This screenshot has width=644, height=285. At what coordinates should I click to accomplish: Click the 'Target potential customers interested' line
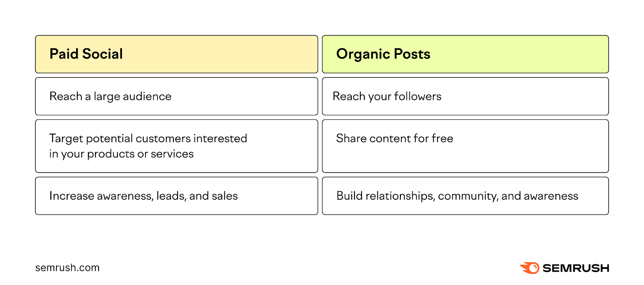(x=148, y=138)
